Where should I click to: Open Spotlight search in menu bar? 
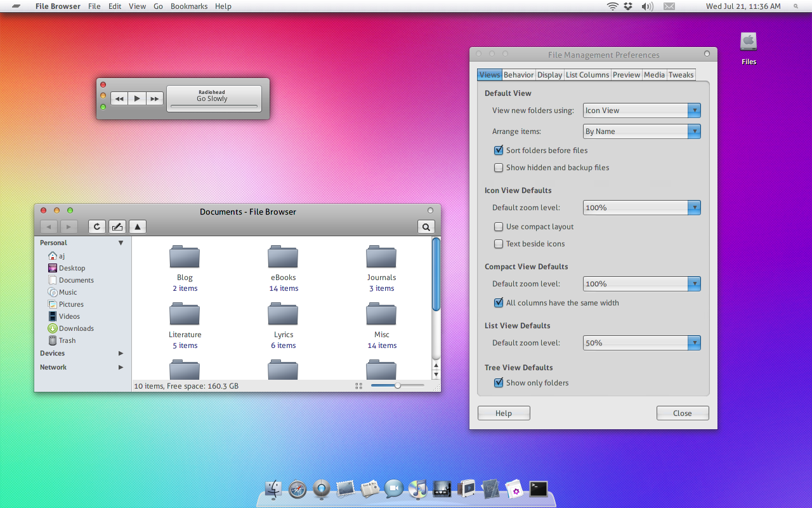(x=796, y=6)
